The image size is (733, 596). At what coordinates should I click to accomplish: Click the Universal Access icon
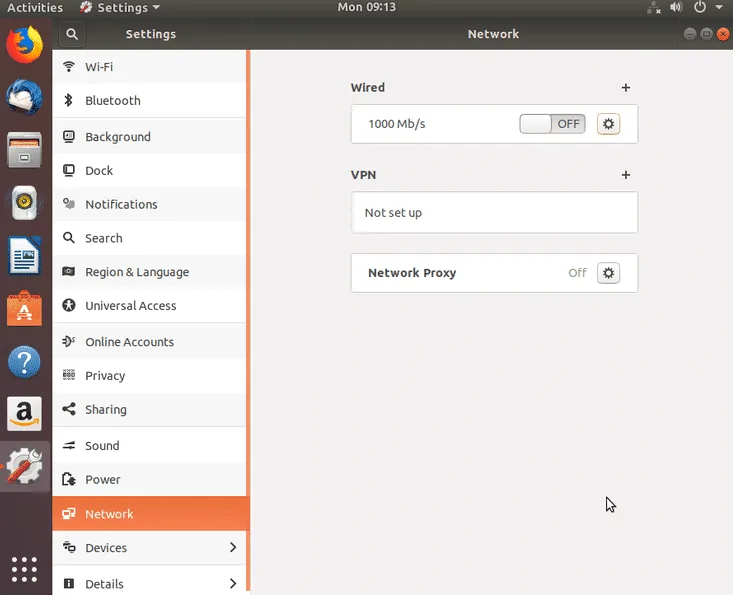(69, 305)
